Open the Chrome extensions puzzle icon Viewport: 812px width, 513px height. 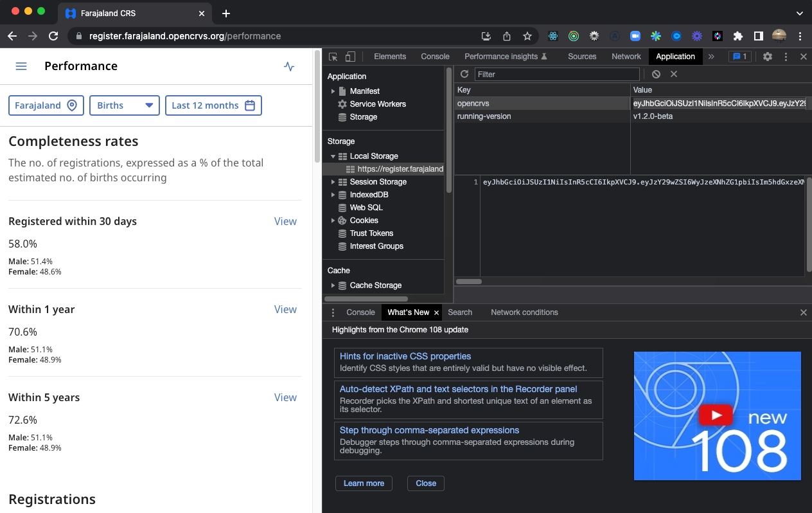tap(737, 36)
